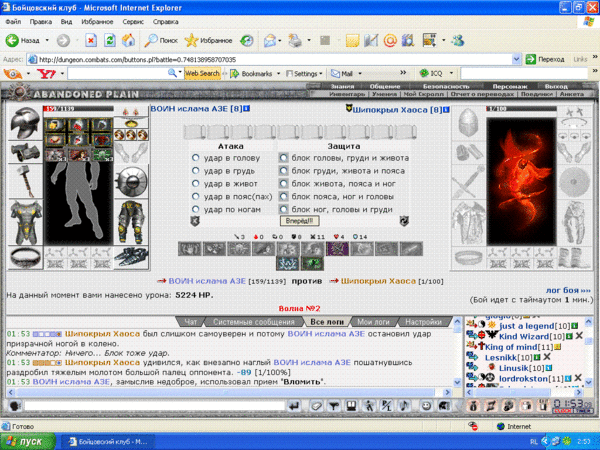Open the Файл menu

tap(13, 22)
